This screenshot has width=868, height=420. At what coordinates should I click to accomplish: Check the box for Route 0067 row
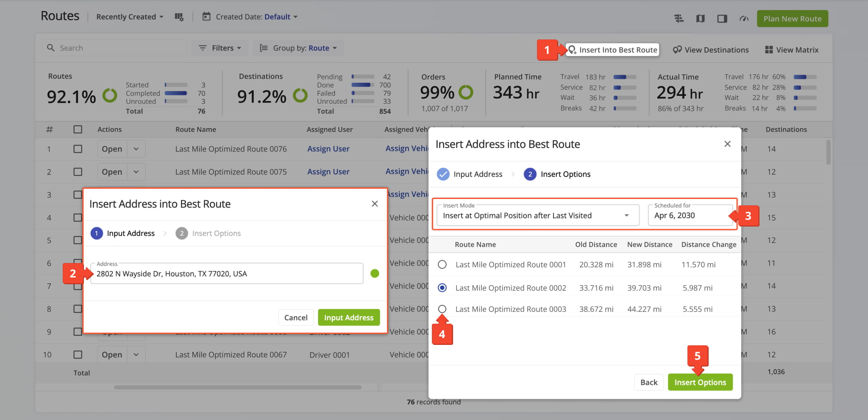click(x=78, y=355)
